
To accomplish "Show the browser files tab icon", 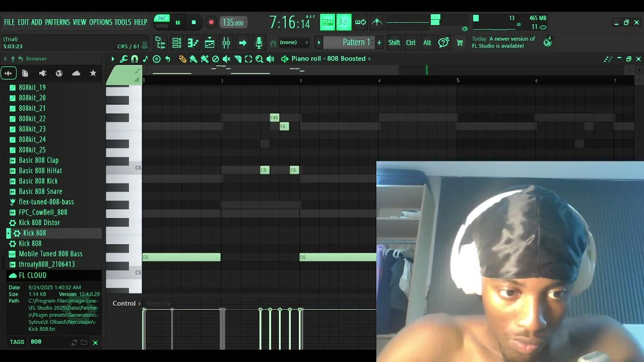I will coord(25,73).
